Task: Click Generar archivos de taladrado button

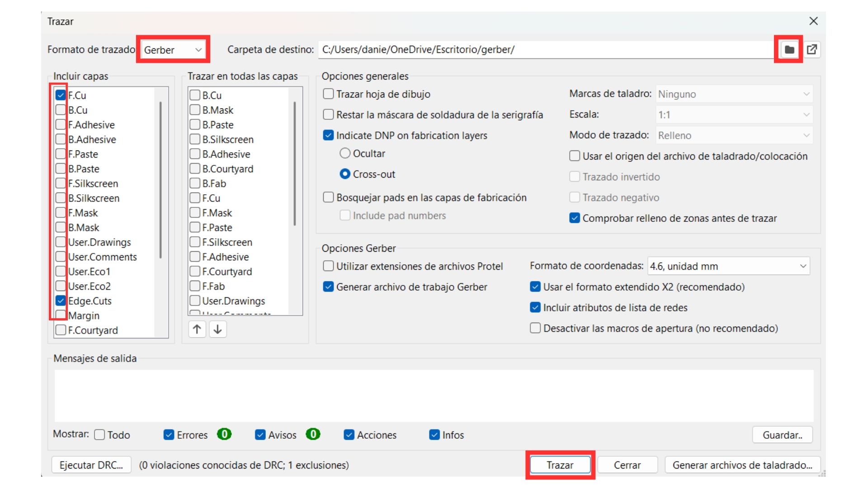Action: [742, 465]
